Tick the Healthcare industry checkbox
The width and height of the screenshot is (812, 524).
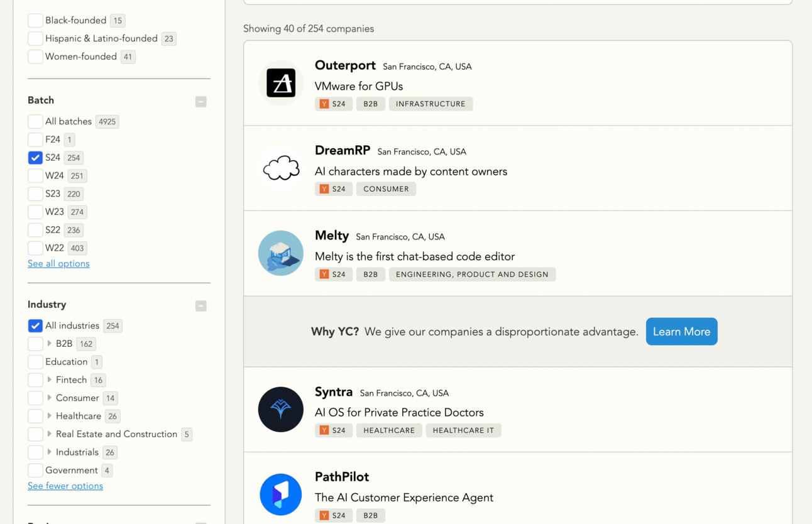tap(35, 416)
